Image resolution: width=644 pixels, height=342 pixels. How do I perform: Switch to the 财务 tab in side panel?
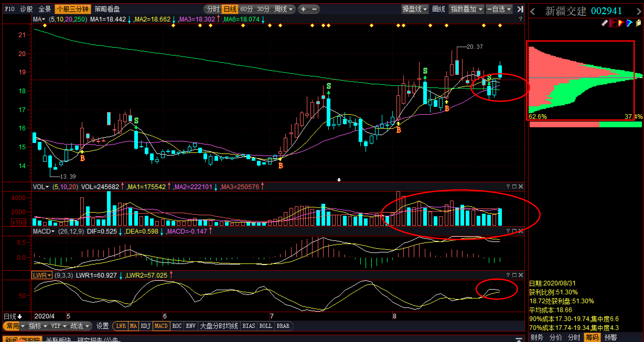click(537, 337)
